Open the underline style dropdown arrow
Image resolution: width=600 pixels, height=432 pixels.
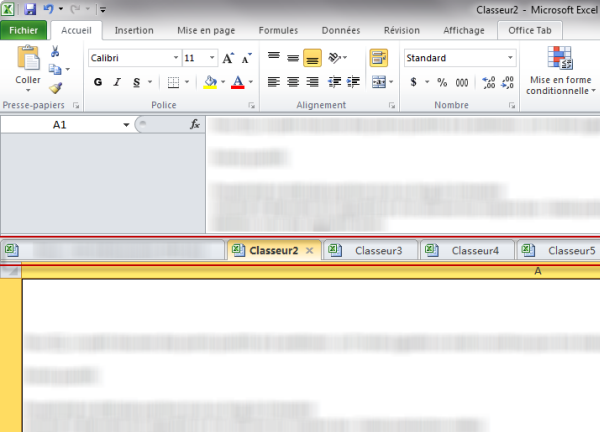point(150,82)
